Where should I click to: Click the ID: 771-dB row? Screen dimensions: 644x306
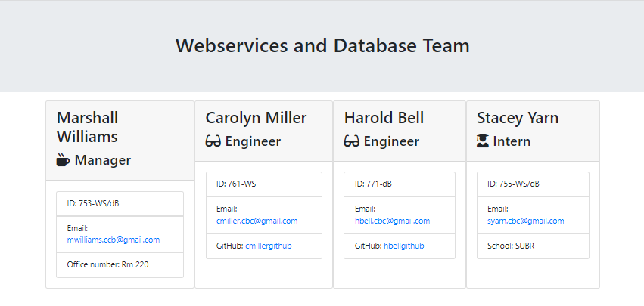[400, 184]
